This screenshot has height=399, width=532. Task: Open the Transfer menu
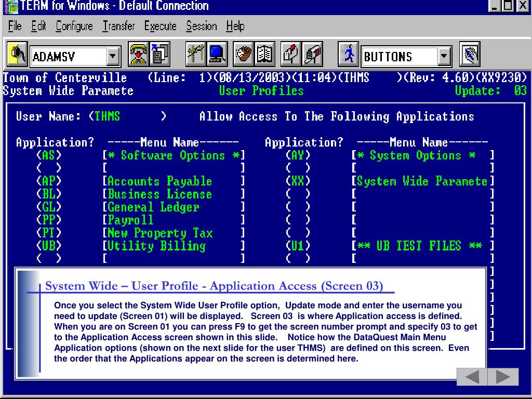(x=118, y=26)
